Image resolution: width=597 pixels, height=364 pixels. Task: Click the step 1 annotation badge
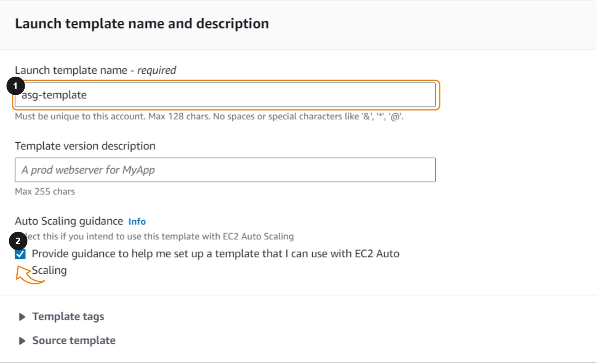[16, 86]
